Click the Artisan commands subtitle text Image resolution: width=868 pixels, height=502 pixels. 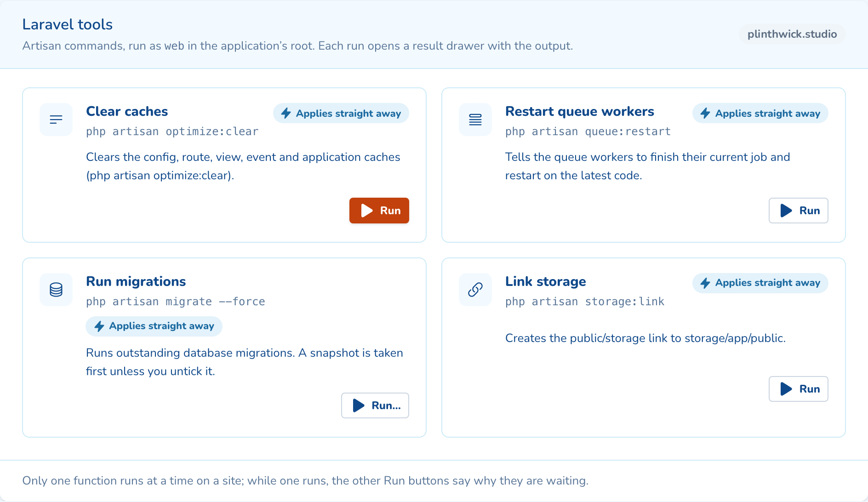coord(297,46)
